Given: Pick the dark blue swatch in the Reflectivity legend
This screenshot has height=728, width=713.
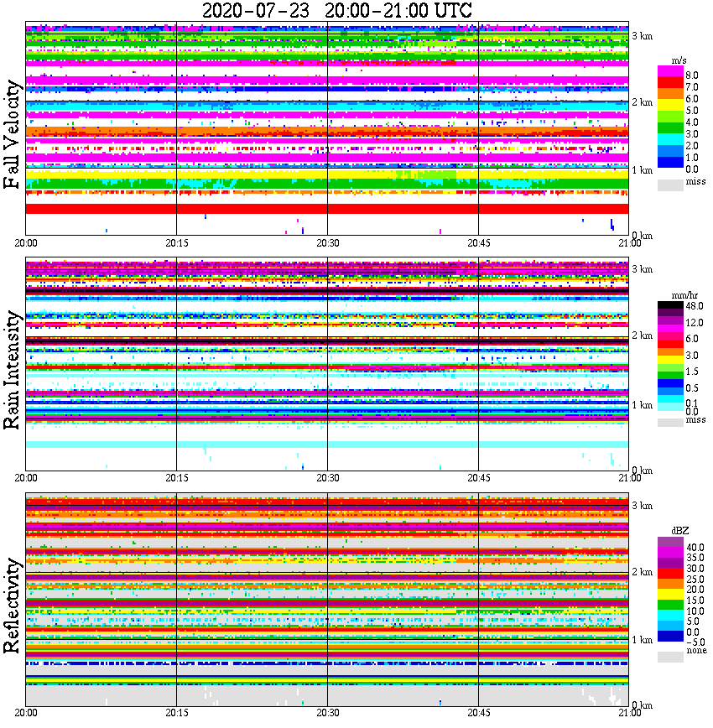Looking at the screenshot, I should coord(670,636).
